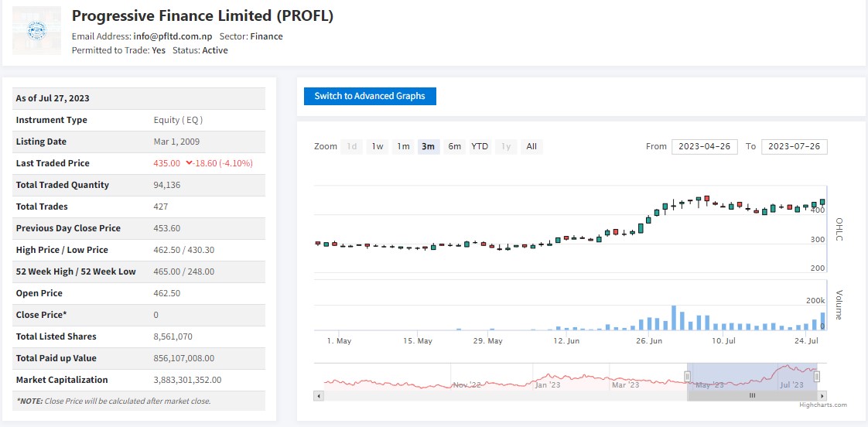Open the Highcharts.com credit link
The width and height of the screenshot is (868, 427).
click(x=823, y=405)
